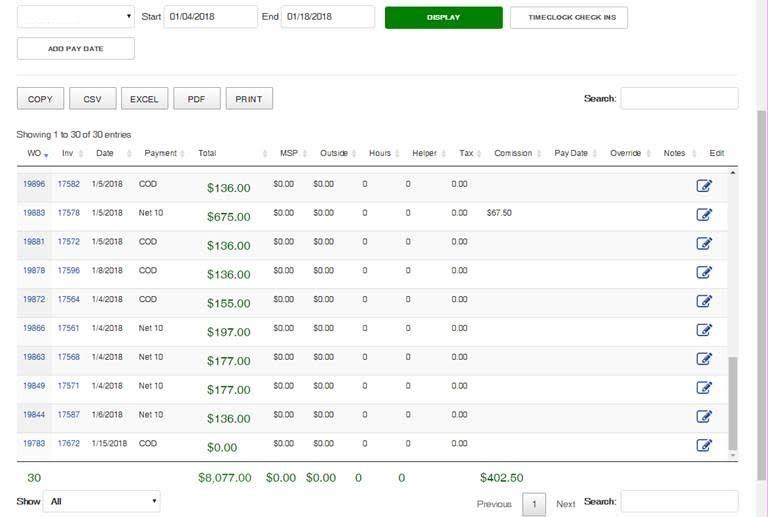Click the $675.00 total amount
The image size is (768, 517).
tap(229, 217)
